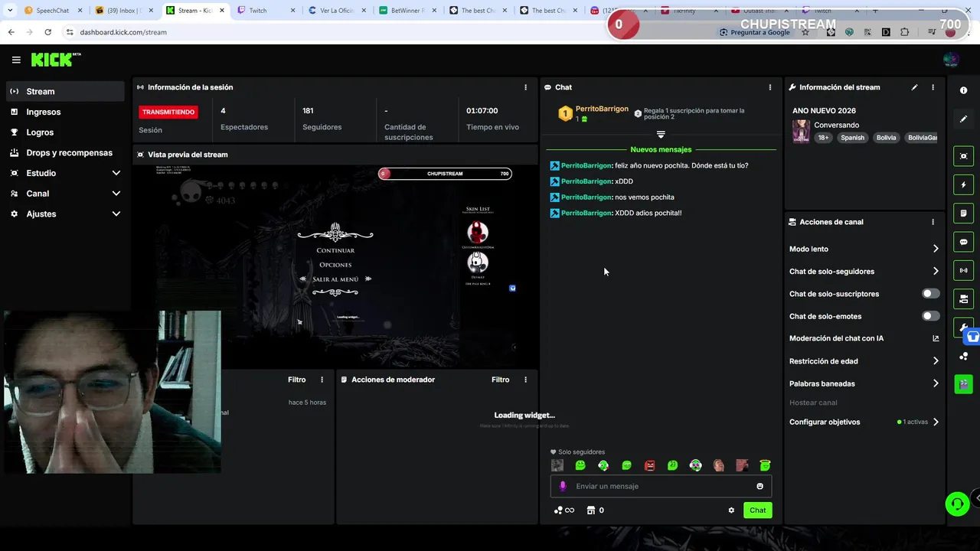Click the pencil icon in right sidebar
The height and width of the screenshot is (551, 980).
pos(963,119)
